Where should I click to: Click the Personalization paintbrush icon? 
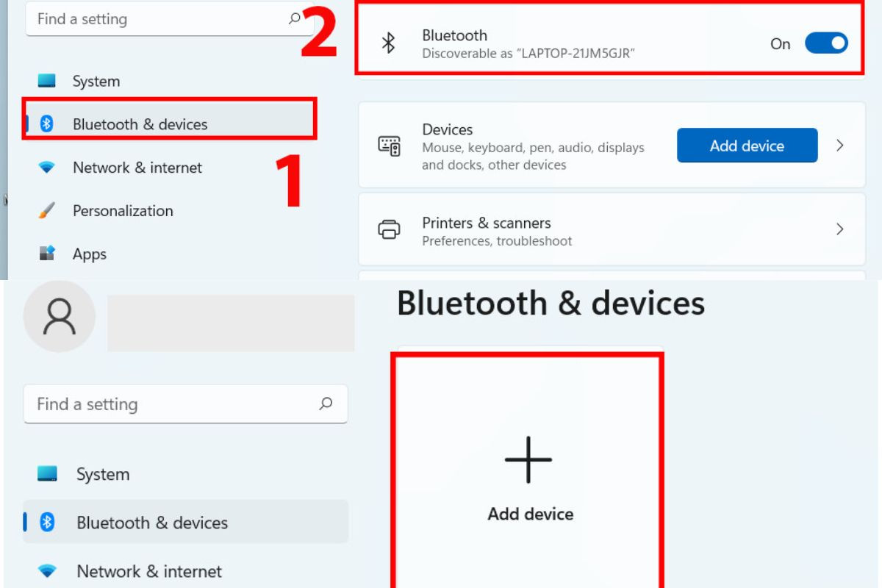(x=46, y=210)
